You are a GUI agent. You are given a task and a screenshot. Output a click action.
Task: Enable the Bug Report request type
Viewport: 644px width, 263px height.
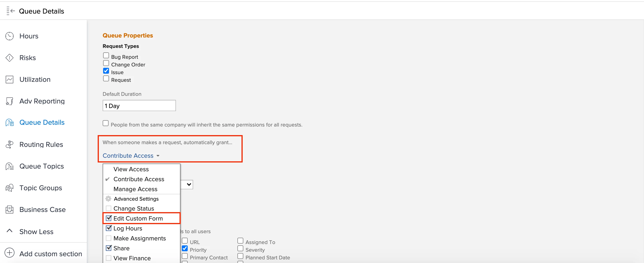(106, 55)
